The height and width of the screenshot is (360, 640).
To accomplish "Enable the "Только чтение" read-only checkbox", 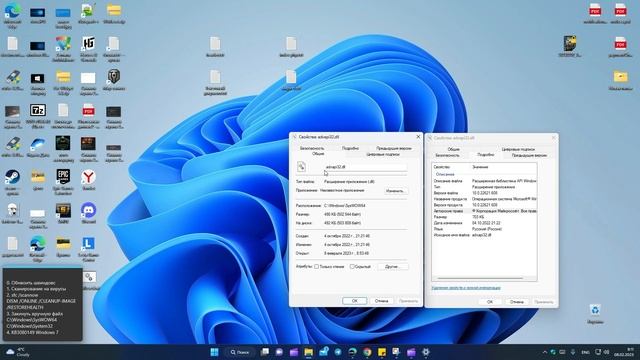I will 316,267.
